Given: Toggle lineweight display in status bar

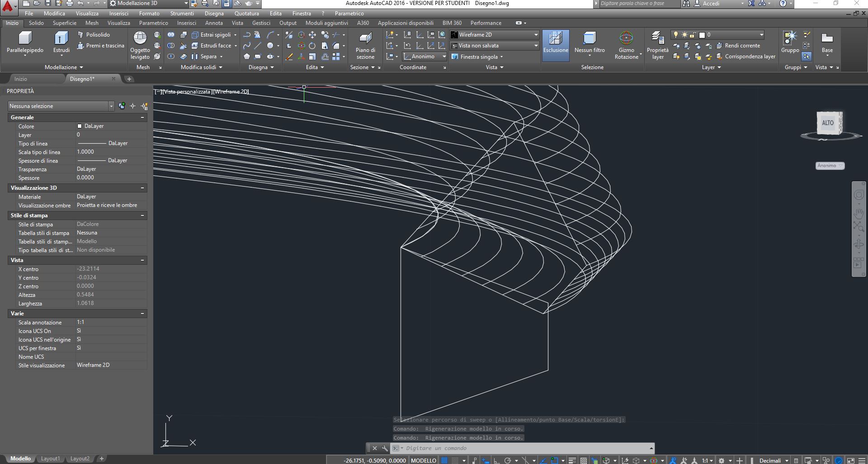Looking at the screenshot, I should click(572, 460).
